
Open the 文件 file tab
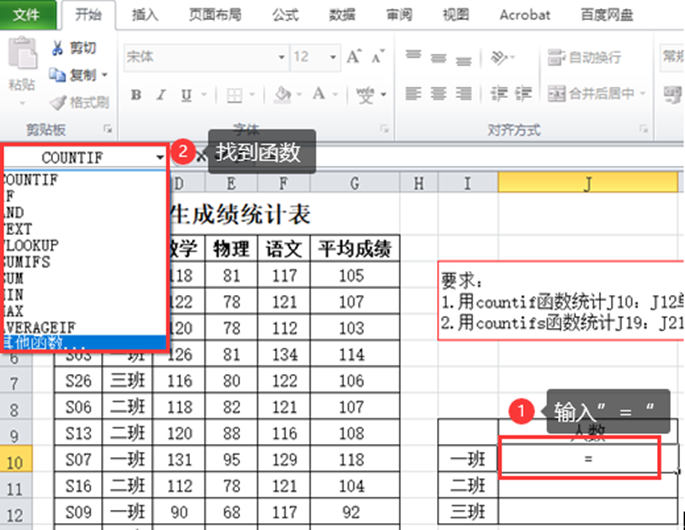coord(26,15)
